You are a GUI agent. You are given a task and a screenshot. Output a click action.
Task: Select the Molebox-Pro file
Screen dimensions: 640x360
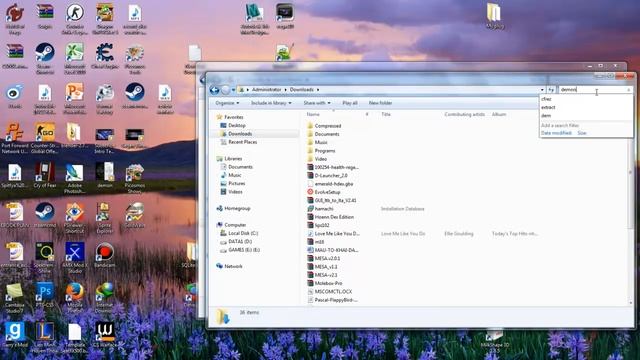click(x=328, y=283)
